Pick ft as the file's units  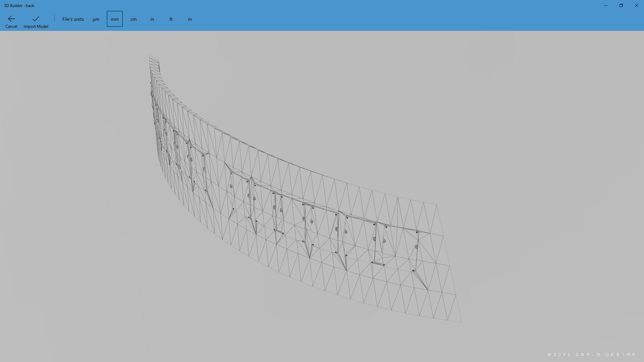[x=171, y=19]
